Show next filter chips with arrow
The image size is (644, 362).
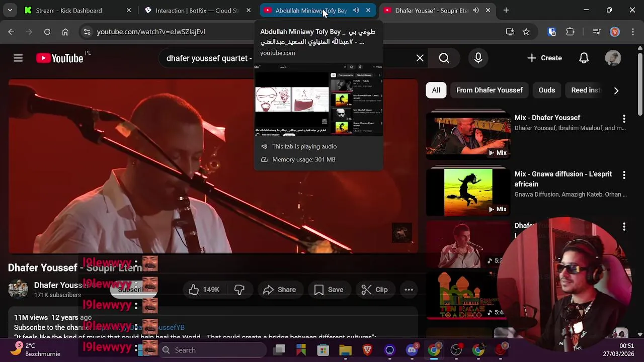click(616, 90)
